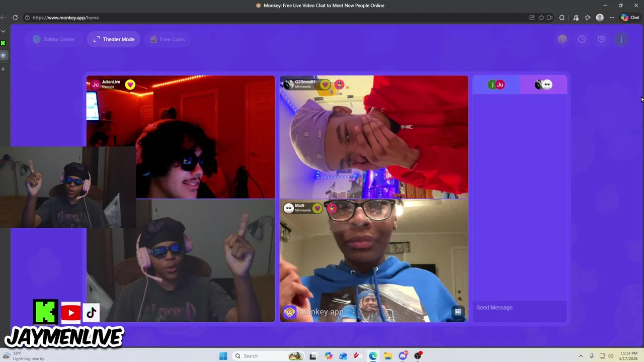Screen dimensions: 644x362
Task: Select the active Monkey vertical tab
Action: [x=3, y=55]
